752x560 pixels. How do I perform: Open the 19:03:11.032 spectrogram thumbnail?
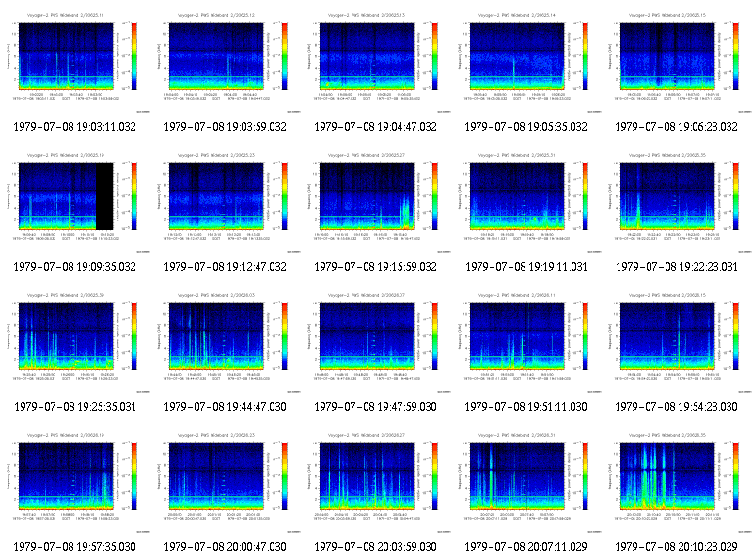[75, 61]
